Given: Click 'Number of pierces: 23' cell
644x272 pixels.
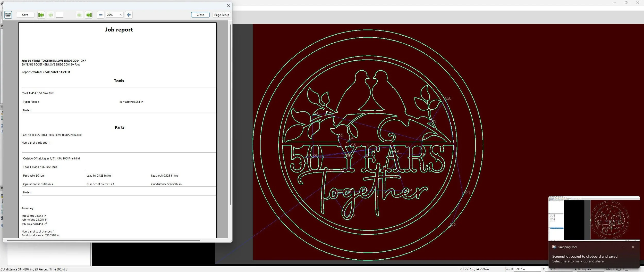Looking at the screenshot, I should (x=100, y=184).
